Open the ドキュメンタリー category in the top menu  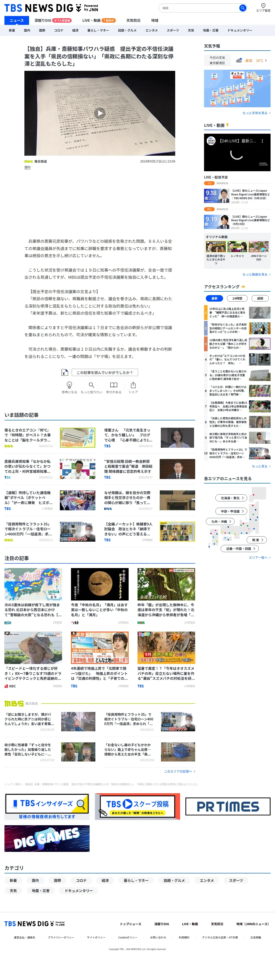coord(240,30)
